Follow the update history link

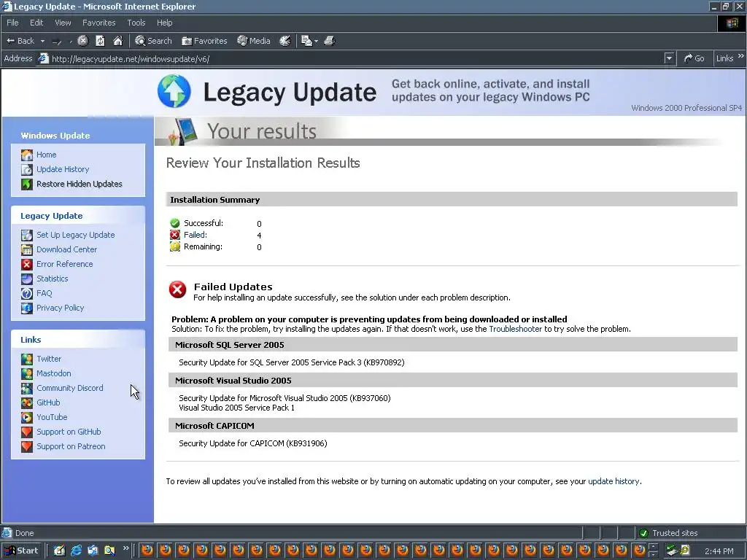(614, 481)
